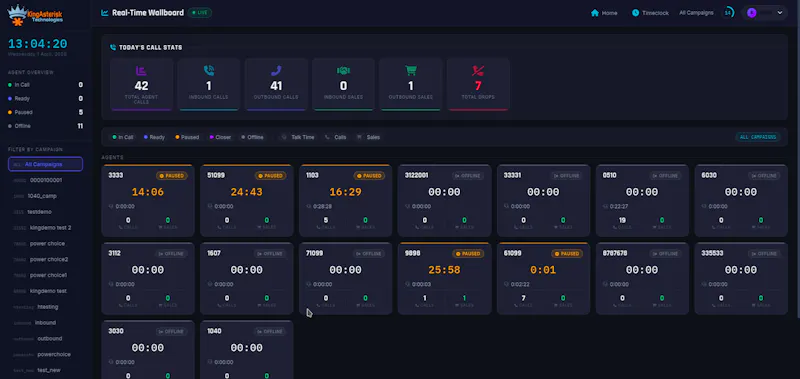Click calls phone icon on agent 0510 card

[x=615, y=227]
